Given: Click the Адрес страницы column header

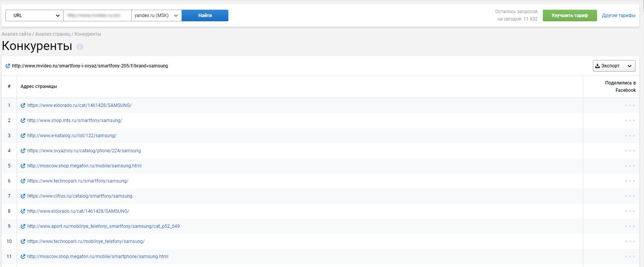Looking at the screenshot, I should 39,86.
